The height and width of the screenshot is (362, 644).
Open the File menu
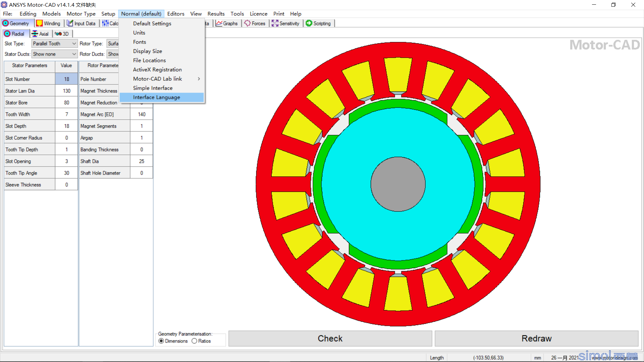click(7, 14)
